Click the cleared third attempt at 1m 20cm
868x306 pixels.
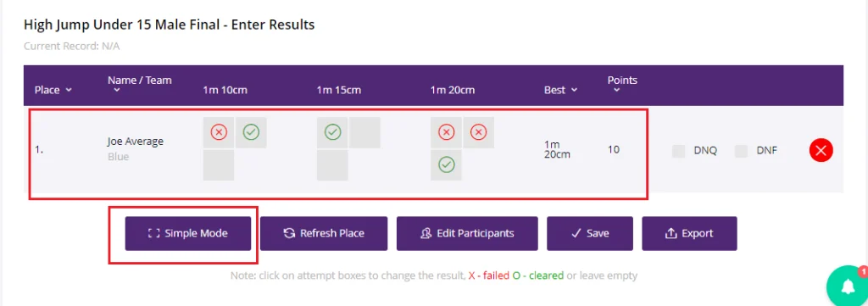coord(446,165)
